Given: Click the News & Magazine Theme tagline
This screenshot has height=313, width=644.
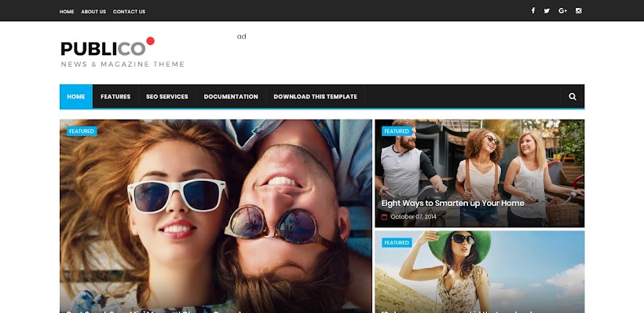Looking at the screenshot, I should [123, 64].
